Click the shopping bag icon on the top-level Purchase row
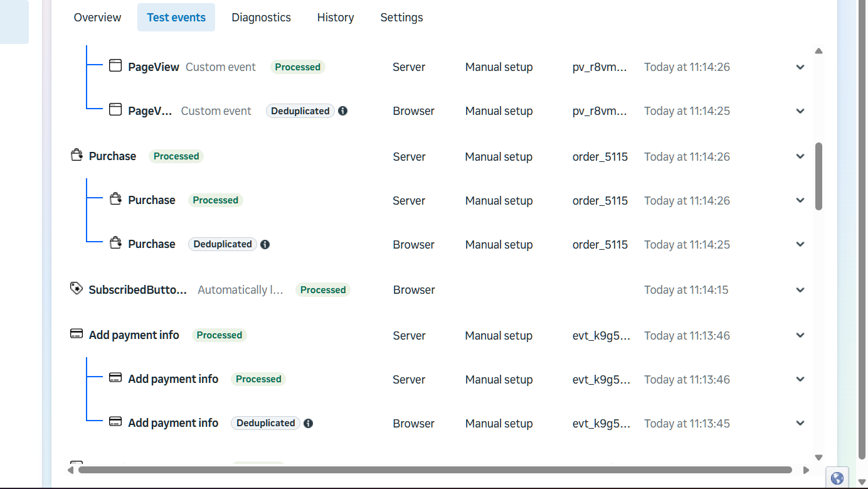Viewport: 868px width, 489px height. coord(77,155)
